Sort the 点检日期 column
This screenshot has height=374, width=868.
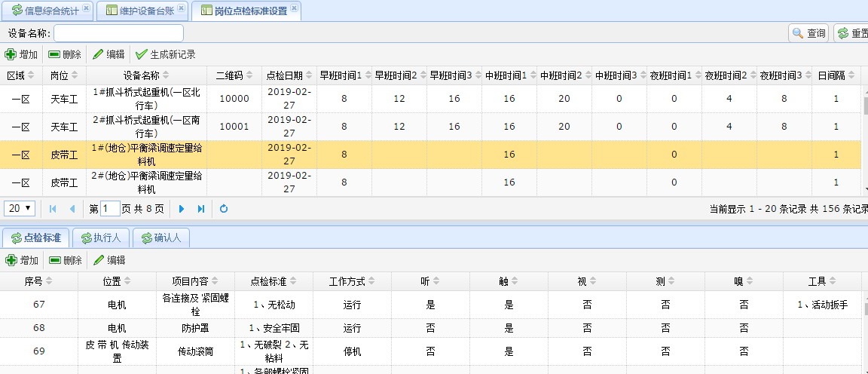pos(289,75)
